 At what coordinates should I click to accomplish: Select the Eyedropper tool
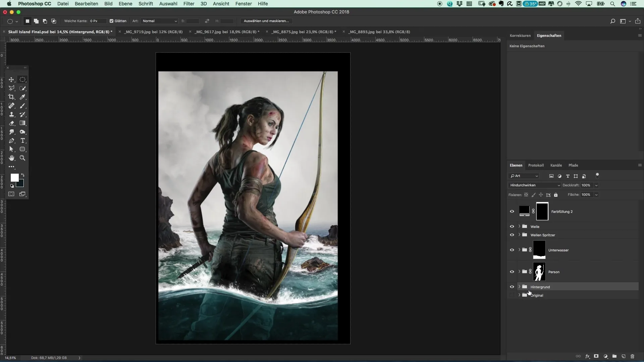point(22,97)
